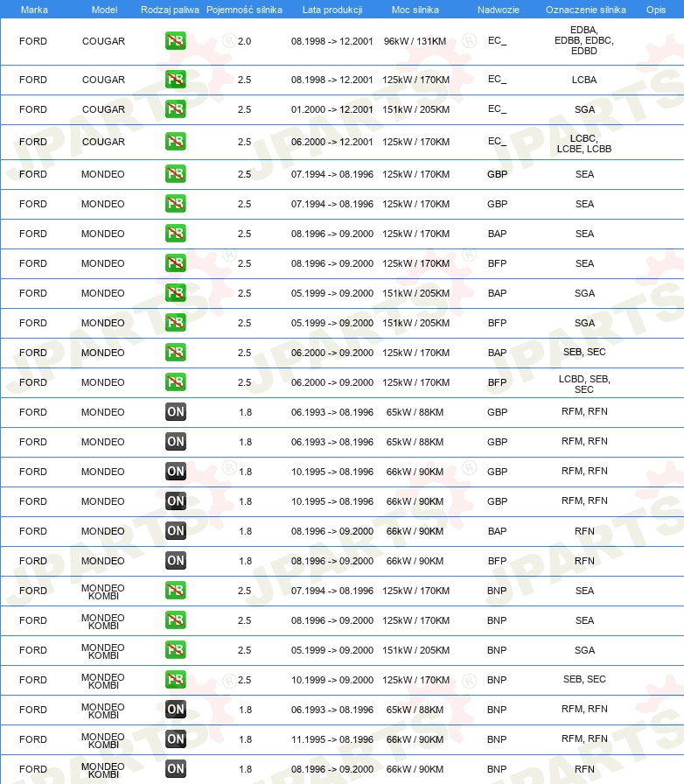This screenshot has height=784, width=684.
Task: Select the LCBA engine code cell
Action: [x=584, y=80]
